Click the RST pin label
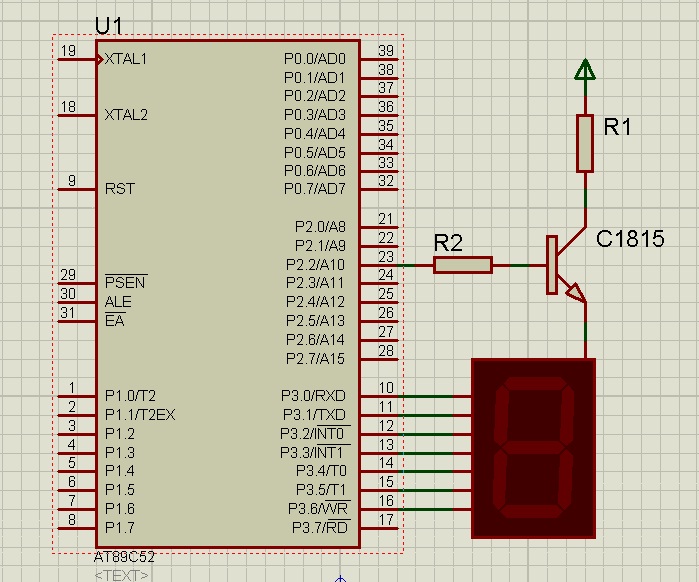This screenshot has height=582, width=699. coord(119,189)
